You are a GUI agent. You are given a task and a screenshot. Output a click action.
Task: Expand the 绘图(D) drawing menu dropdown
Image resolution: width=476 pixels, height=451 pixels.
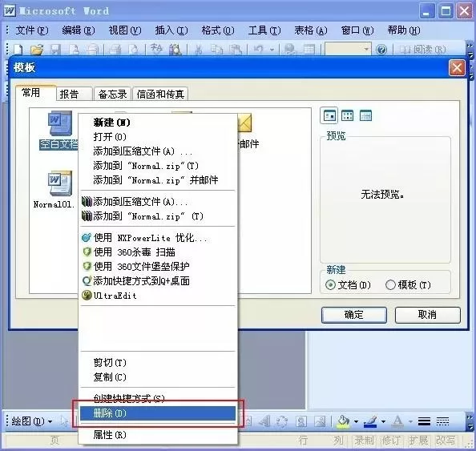click(32, 421)
